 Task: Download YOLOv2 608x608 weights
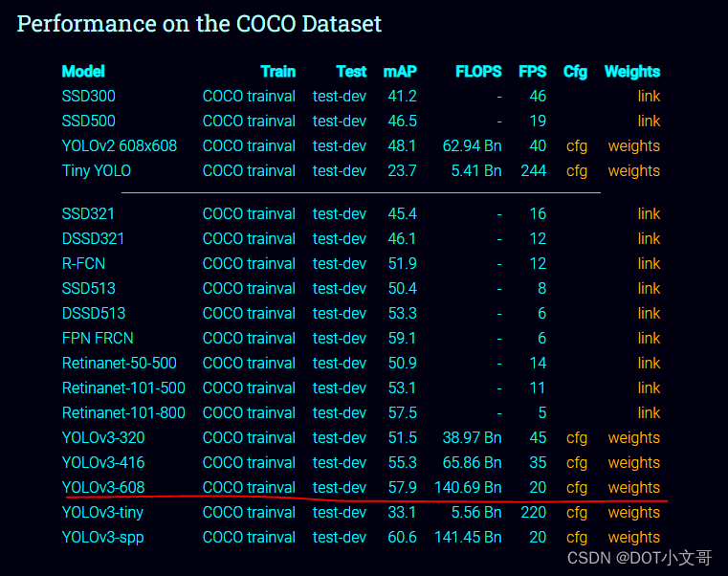(x=633, y=146)
